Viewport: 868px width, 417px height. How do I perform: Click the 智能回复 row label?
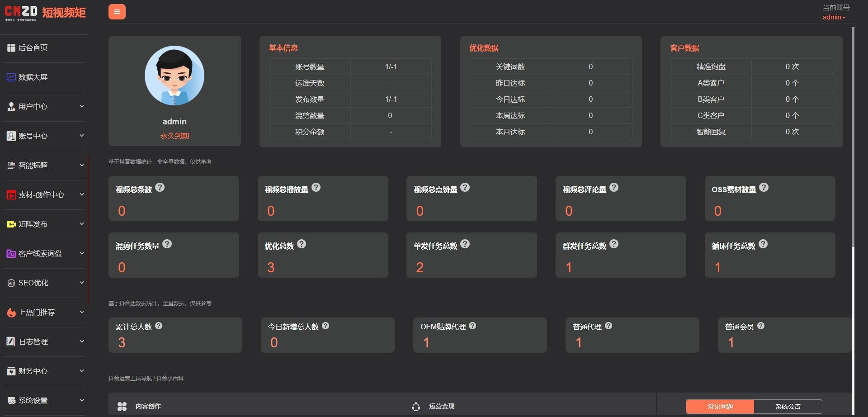pyautogui.click(x=711, y=132)
